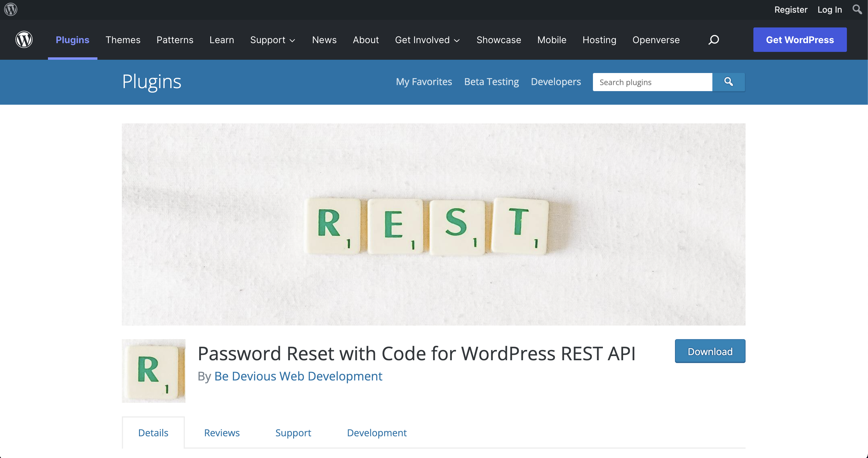Switch to the plugin Support tab
868x458 pixels.
(293, 433)
